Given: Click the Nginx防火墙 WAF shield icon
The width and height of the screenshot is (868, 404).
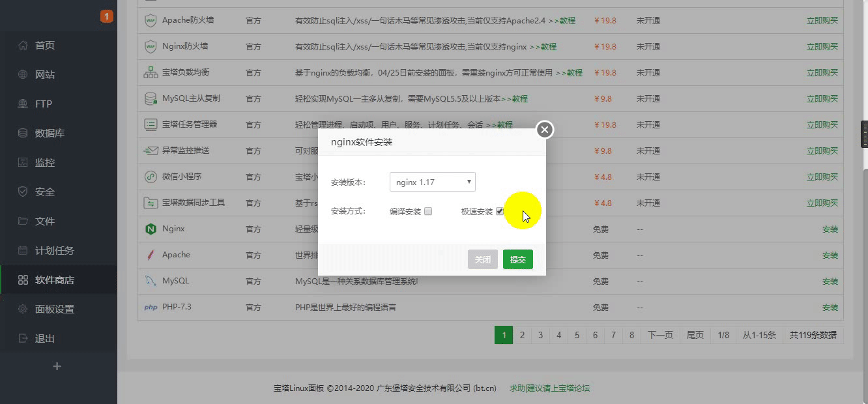Looking at the screenshot, I should [x=151, y=46].
